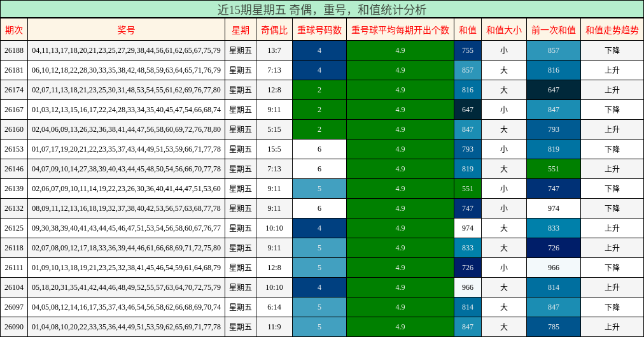The width and height of the screenshot is (644, 337).
Task: Click sum value 647 in row 26167
Action: [467, 110]
